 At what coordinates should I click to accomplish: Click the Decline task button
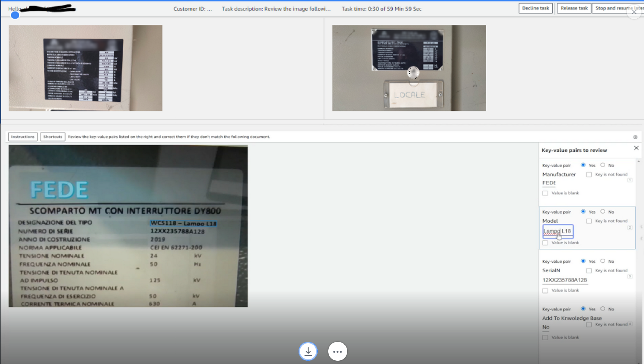click(x=535, y=8)
